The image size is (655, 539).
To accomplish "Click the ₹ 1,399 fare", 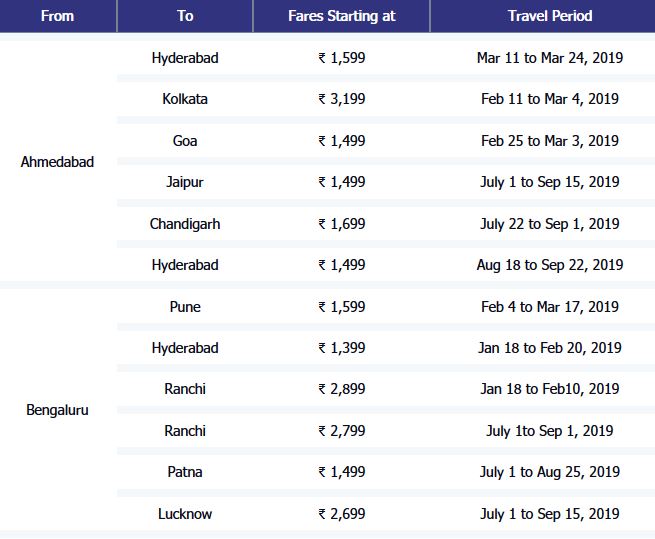I will [x=341, y=348].
